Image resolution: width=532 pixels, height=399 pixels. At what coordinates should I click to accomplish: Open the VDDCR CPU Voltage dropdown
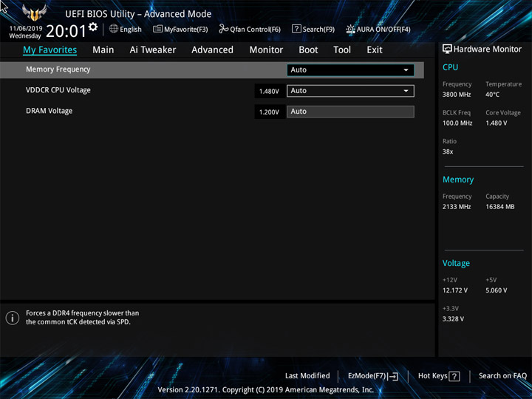350,91
